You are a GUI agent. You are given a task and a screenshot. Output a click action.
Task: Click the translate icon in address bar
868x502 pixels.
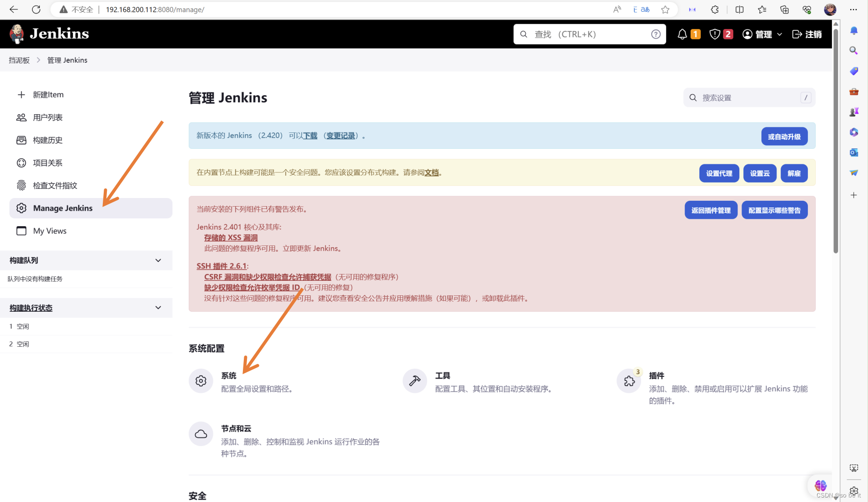641,9
